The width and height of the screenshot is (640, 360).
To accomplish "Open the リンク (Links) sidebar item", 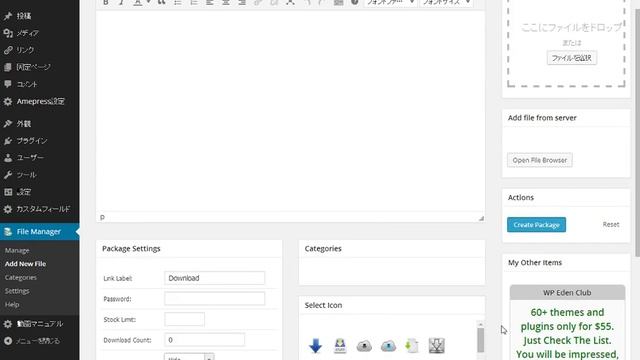I will (x=25, y=50).
